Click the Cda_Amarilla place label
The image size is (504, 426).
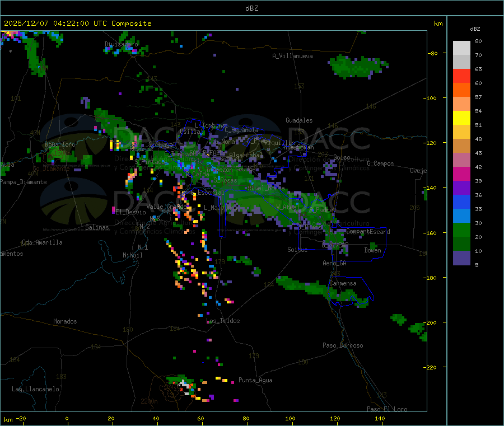tap(42, 242)
